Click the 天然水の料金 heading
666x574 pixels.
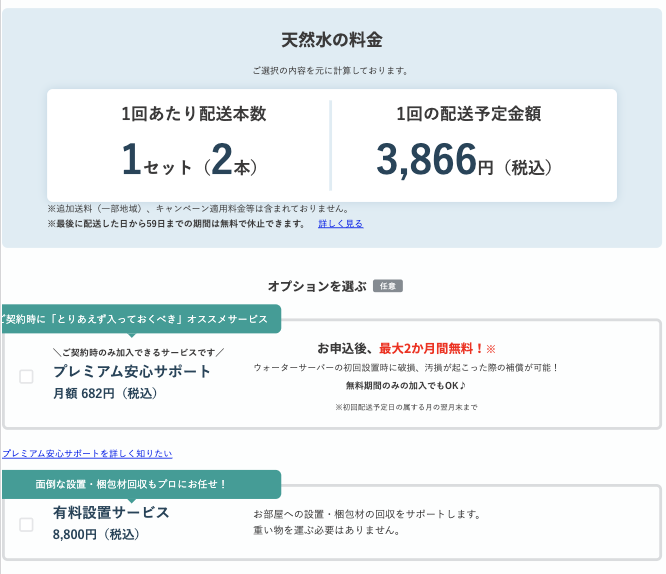click(331, 40)
